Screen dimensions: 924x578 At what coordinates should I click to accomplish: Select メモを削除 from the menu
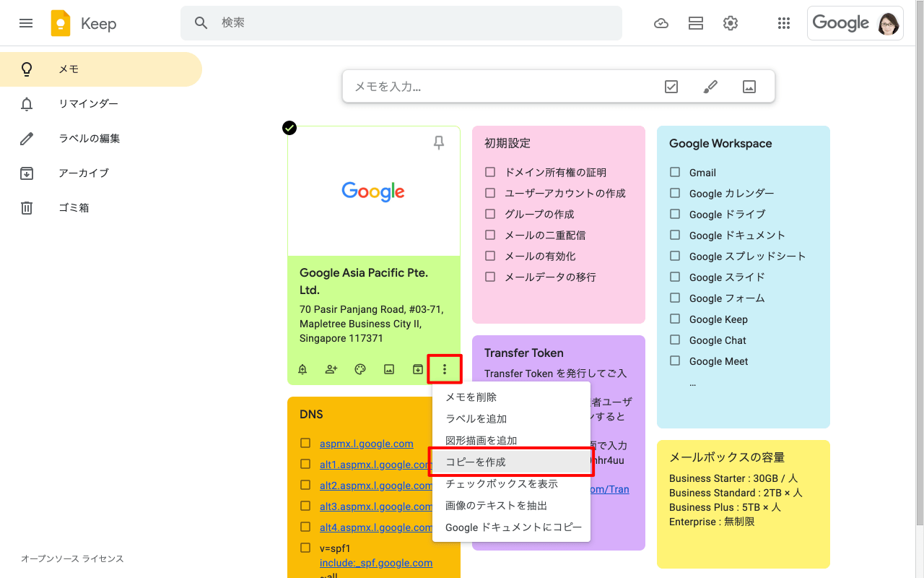coord(511,397)
